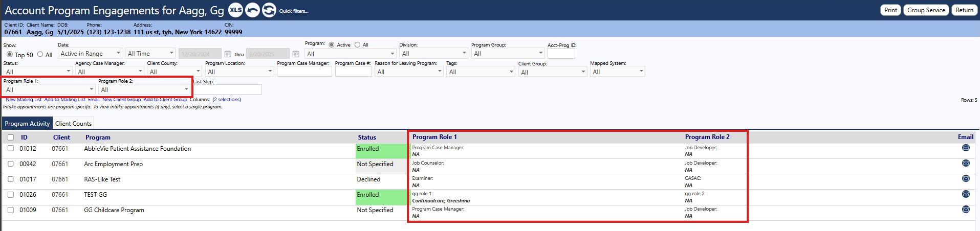Image resolution: width=980 pixels, height=231 pixels.
Task: Click the Add to Client Group link
Action: pos(165,100)
